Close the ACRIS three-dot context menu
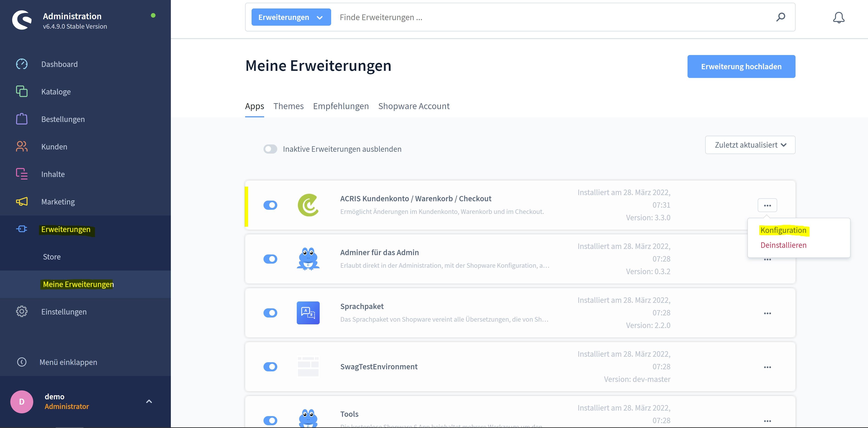This screenshot has width=868, height=428. point(767,205)
